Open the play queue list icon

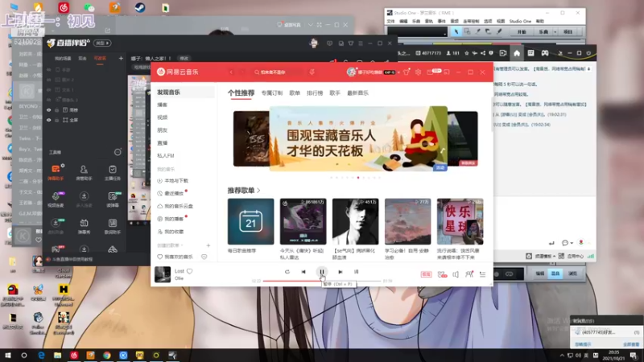tap(482, 274)
